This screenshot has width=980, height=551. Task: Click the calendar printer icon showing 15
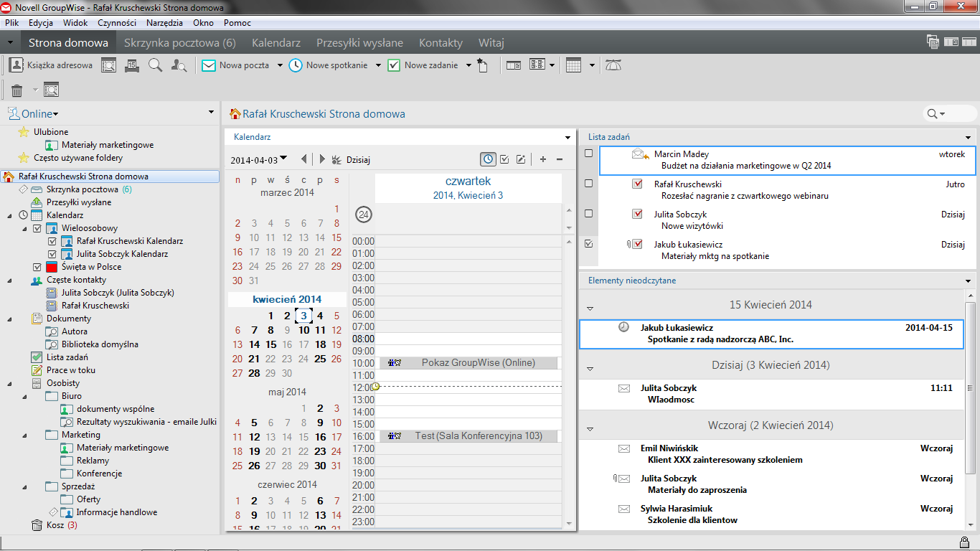(131, 65)
